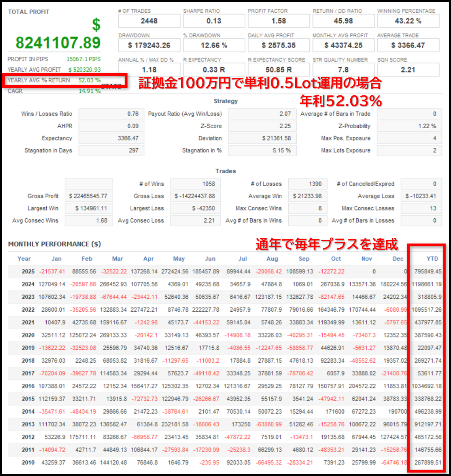Click the 2013 July value 173250
Screen dimensions: 451x476
click(241, 424)
